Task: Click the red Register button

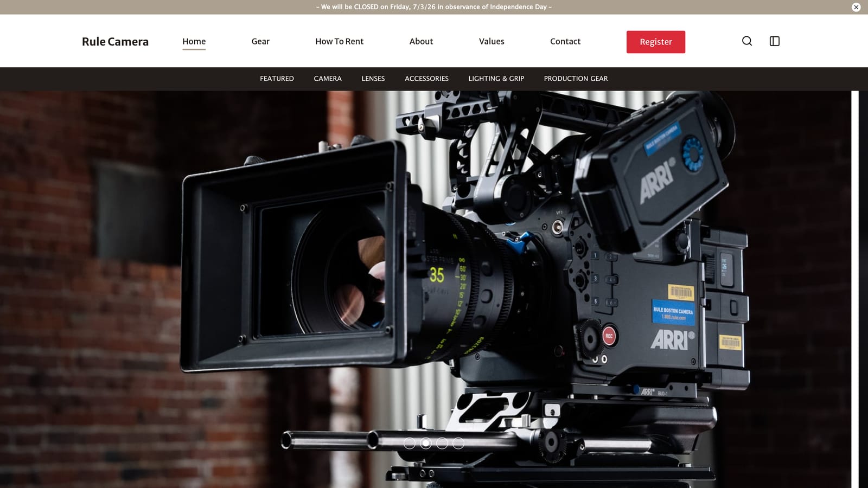Action: click(656, 42)
